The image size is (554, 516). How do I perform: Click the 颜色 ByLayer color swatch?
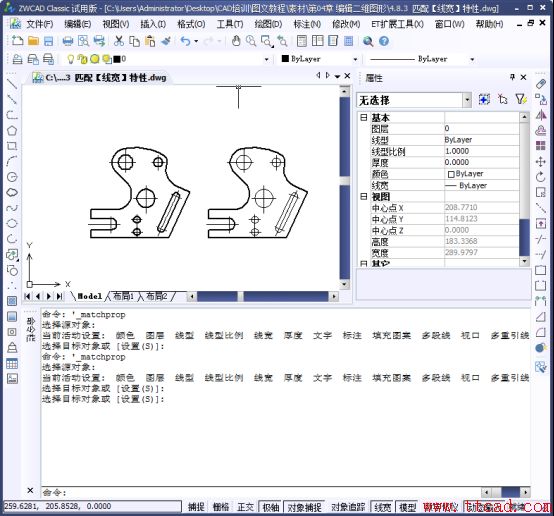point(451,174)
